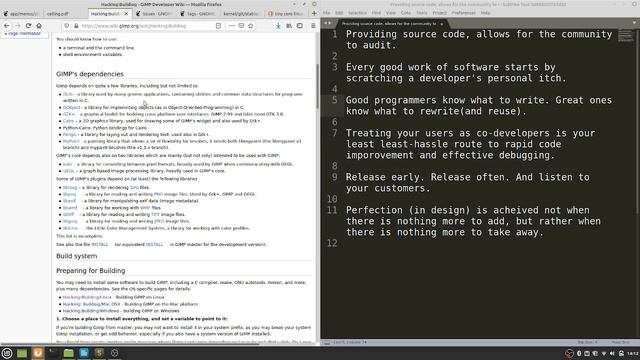
Task: Open the babl library link
Action: (x=67, y=164)
